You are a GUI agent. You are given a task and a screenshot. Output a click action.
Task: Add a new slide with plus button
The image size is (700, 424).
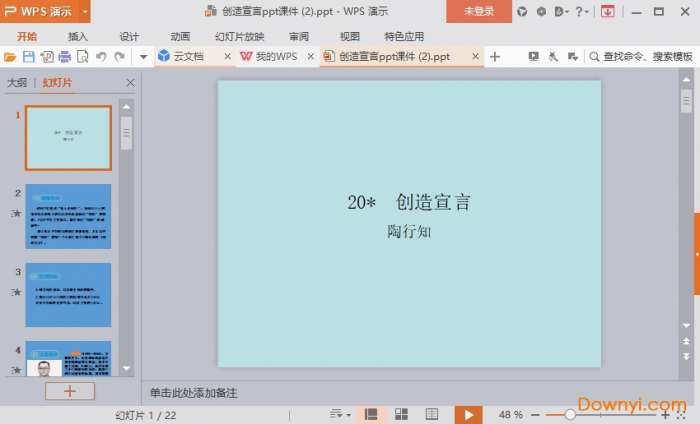[70, 391]
